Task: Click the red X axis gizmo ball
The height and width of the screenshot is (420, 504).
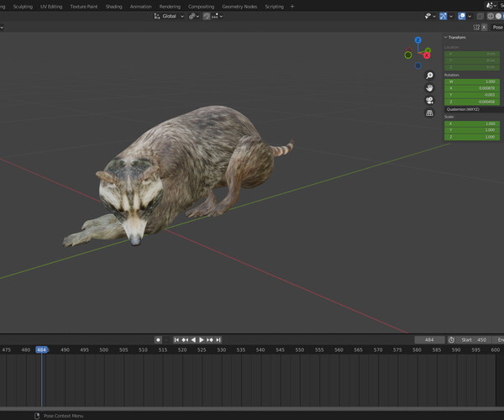Action: (427, 55)
